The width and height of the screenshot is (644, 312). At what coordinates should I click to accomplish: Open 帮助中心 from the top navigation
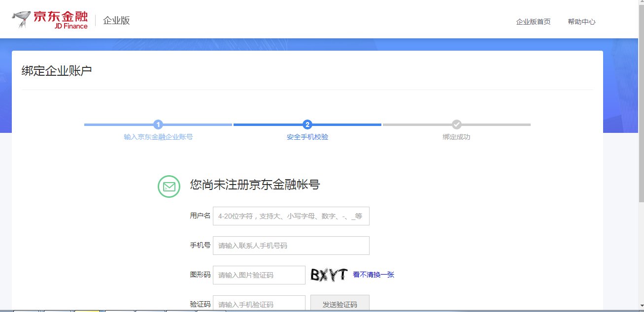click(x=582, y=22)
